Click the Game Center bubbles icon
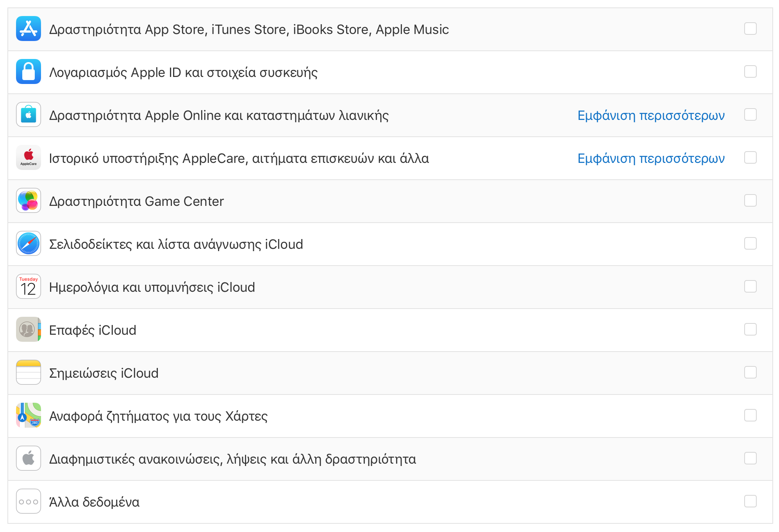Image resolution: width=779 pixels, height=532 pixels. click(29, 200)
